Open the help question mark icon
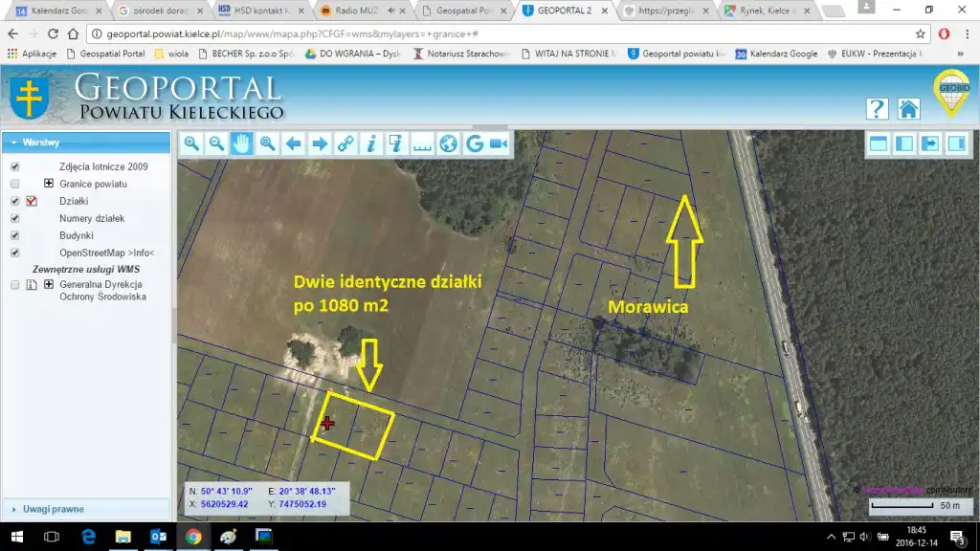Image resolution: width=980 pixels, height=551 pixels. click(877, 108)
